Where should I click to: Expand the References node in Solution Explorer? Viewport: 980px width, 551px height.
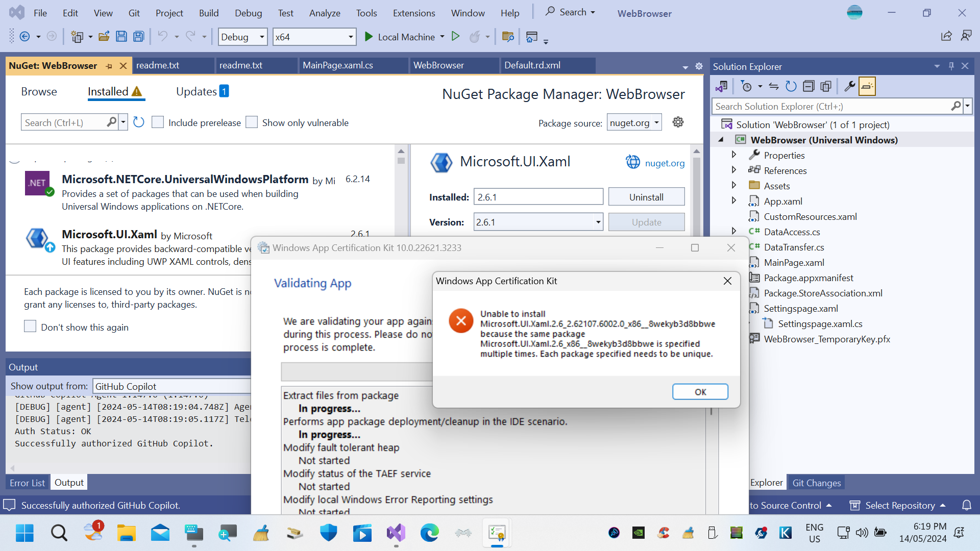point(734,170)
